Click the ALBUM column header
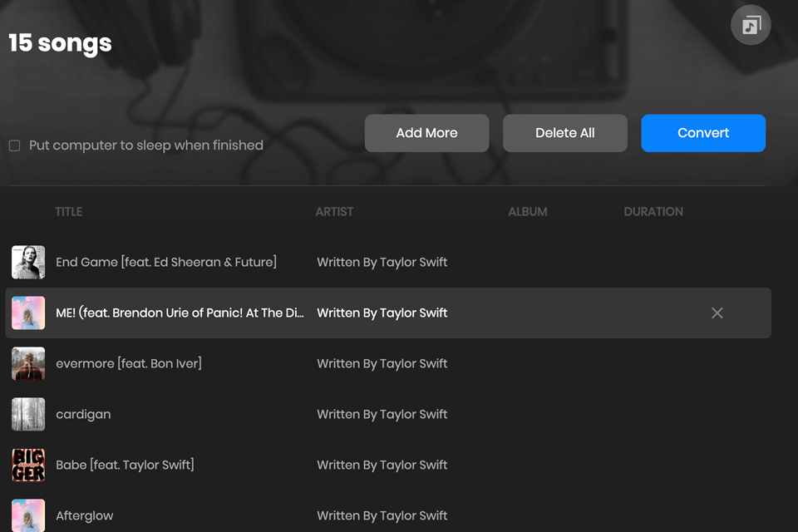The height and width of the screenshot is (532, 798). [x=528, y=212]
